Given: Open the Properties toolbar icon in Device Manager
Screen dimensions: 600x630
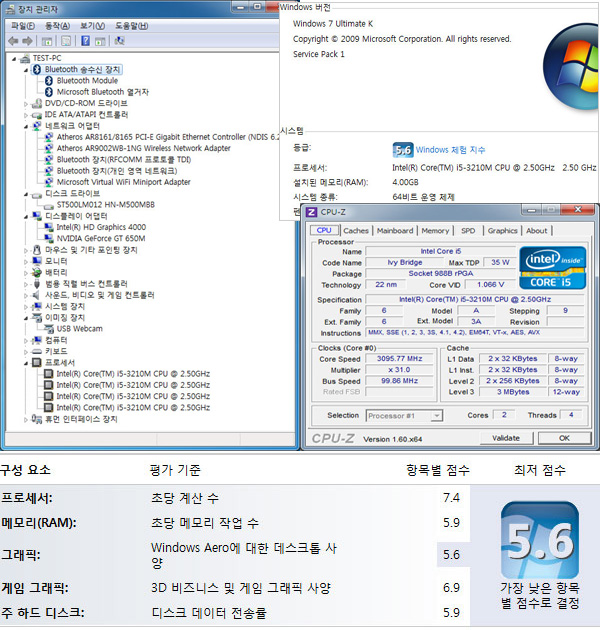Looking at the screenshot, I should (x=66, y=41).
